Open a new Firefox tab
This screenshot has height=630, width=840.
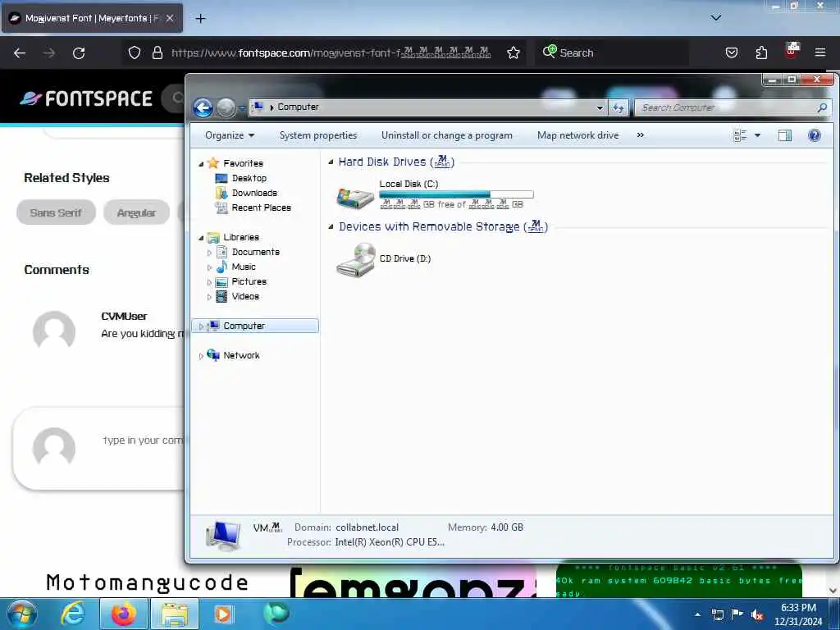coord(200,19)
